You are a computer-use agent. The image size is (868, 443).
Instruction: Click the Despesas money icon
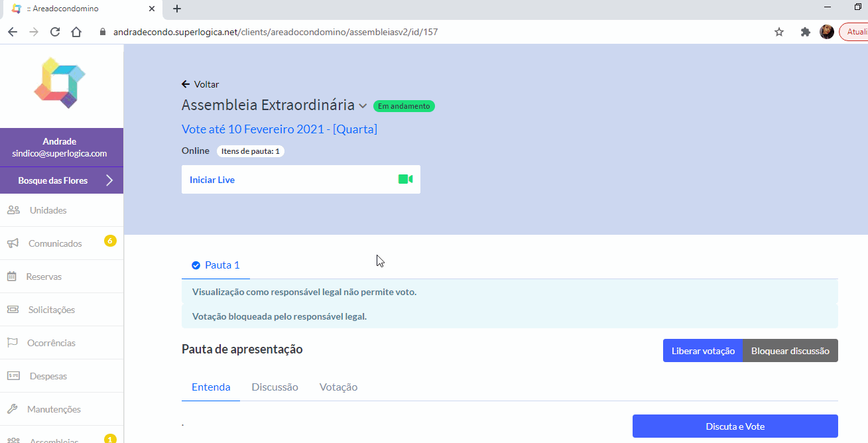pos(13,376)
